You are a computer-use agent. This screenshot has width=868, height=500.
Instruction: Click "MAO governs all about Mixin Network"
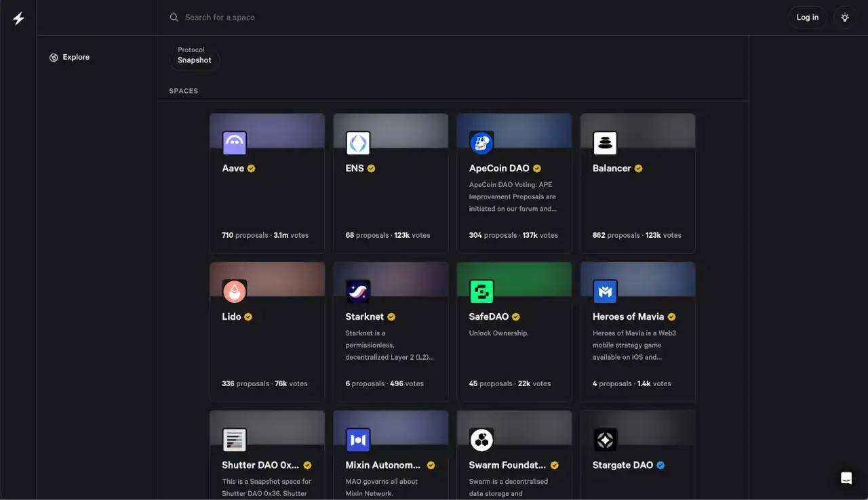[382, 488]
